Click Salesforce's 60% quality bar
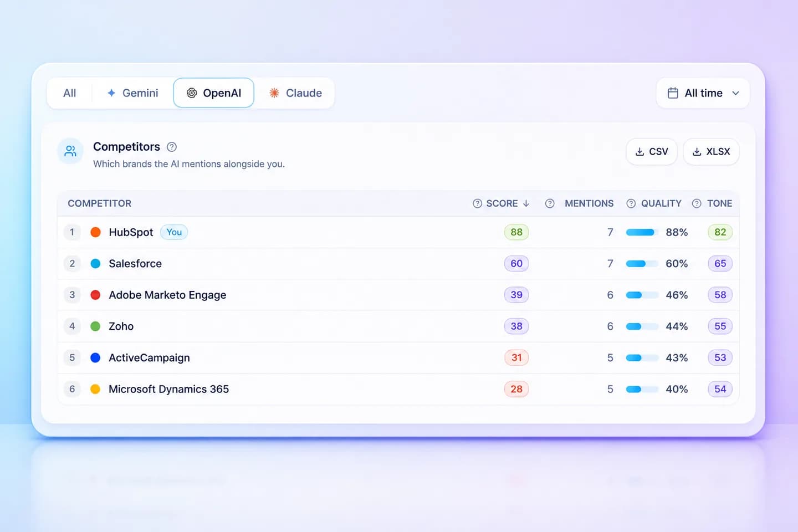Screen dimensions: 798x532 coord(642,264)
